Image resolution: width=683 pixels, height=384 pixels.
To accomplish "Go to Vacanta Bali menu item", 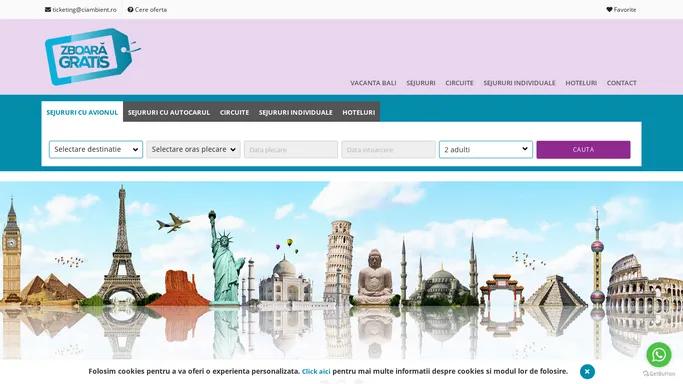I will tap(373, 83).
